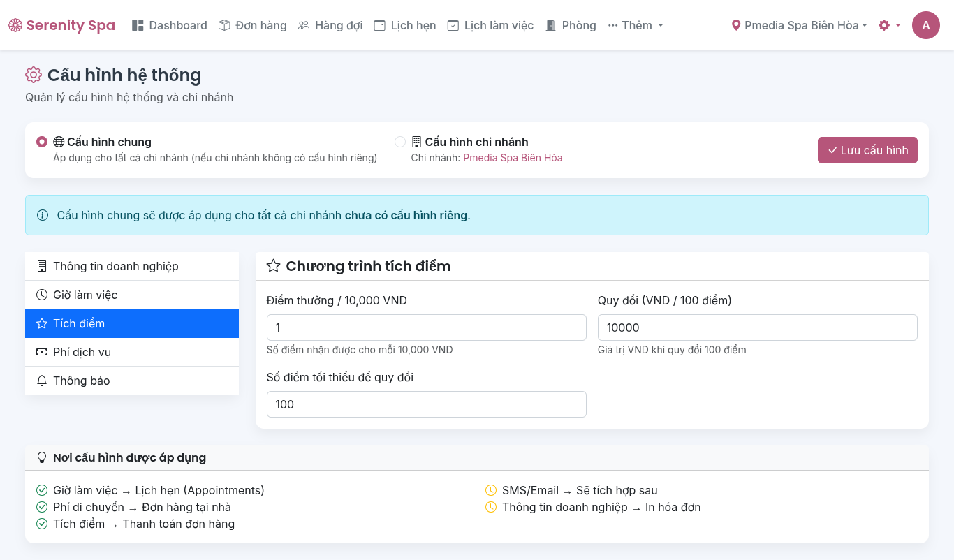The width and height of the screenshot is (954, 560).
Task: Open the Thông báo settings tab
Action: [x=132, y=381]
